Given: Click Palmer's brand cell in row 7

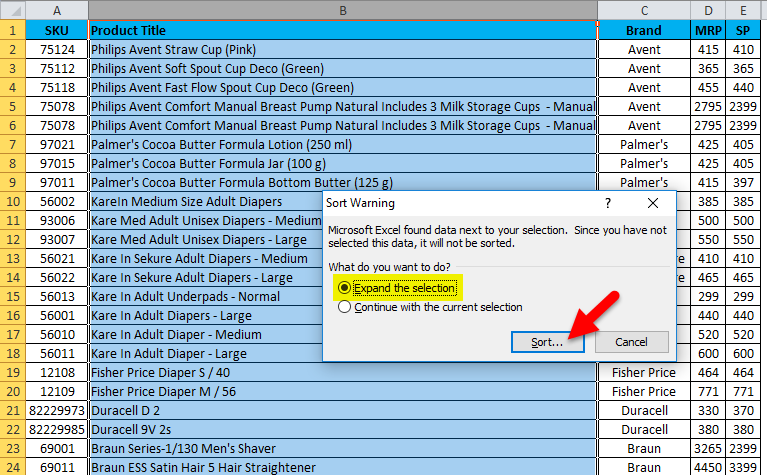Looking at the screenshot, I should tap(644, 144).
